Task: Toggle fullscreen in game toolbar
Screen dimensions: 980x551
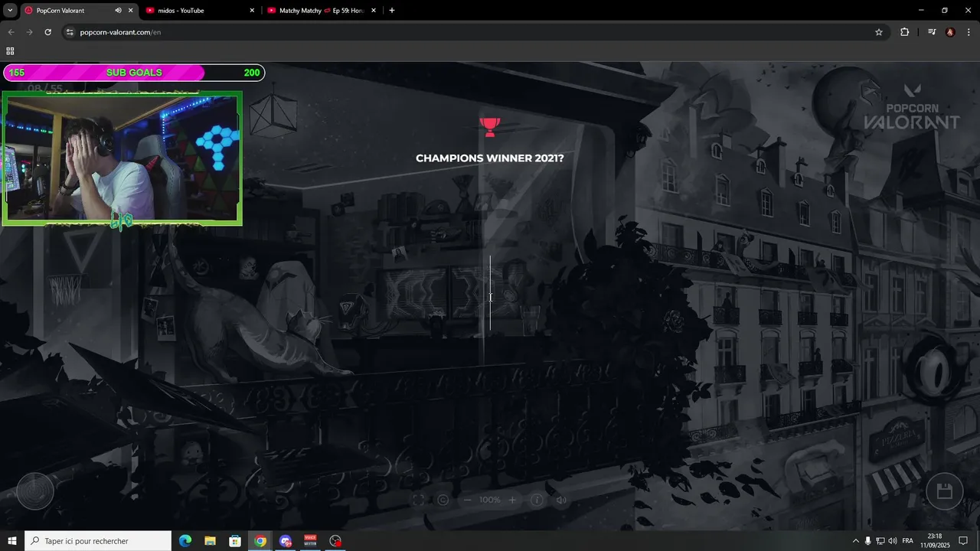Action: pos(418,500)
